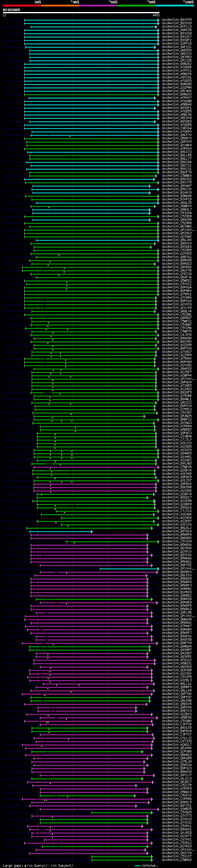Select the UniRef100_Q43583 hit name
This screenshot has width=197, height=868.
click(177, 57)
